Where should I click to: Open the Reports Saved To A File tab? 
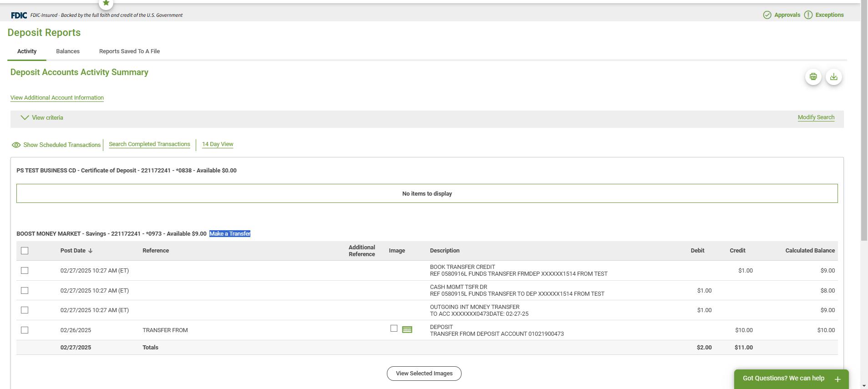click(x=129, y=51)
